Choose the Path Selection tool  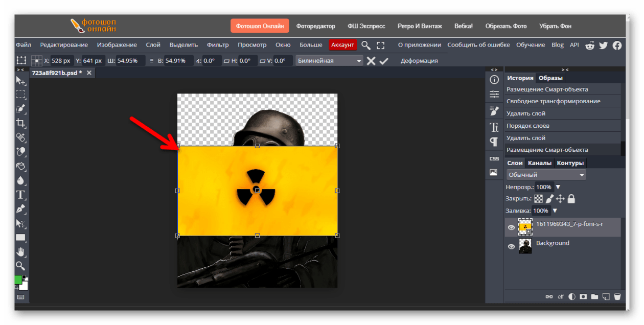pos(20,223)
